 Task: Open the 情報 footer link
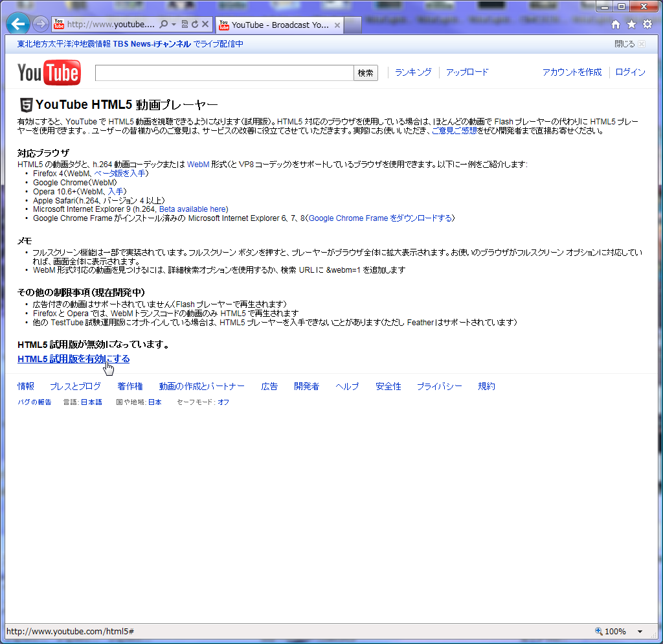(x=26, y=386)
